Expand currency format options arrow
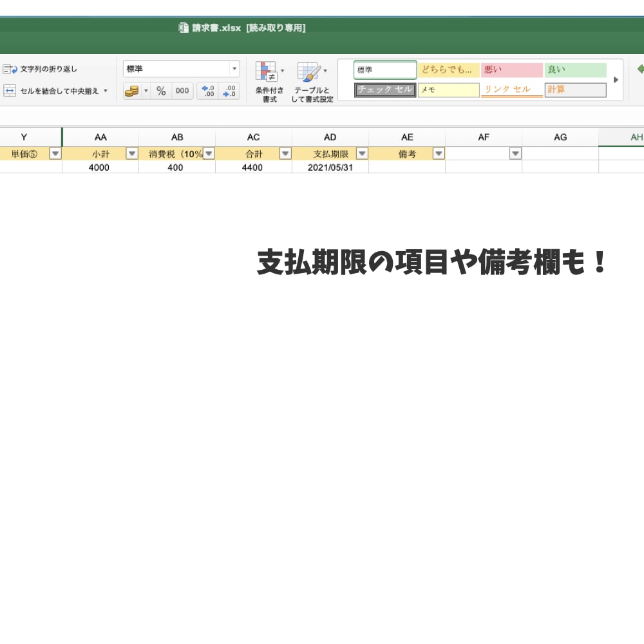 [x=146, y=91]
